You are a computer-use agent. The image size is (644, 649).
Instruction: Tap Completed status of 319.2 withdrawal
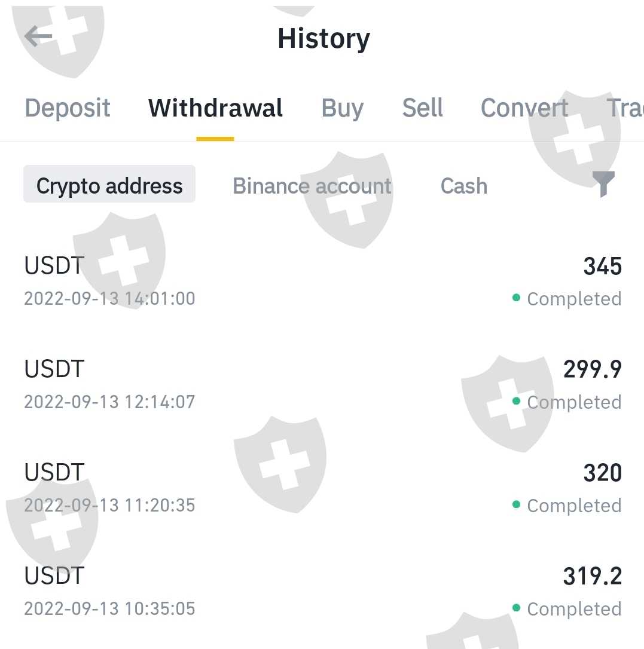coord(573,609)
